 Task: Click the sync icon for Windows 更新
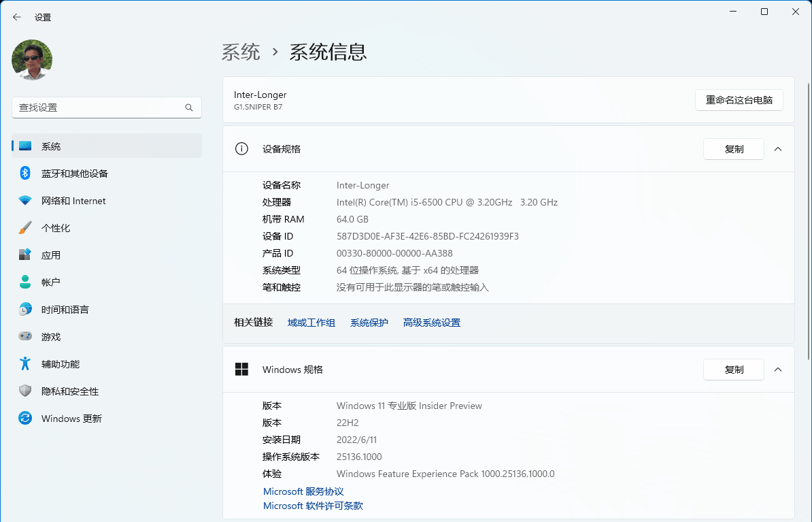tap(25, 418)
